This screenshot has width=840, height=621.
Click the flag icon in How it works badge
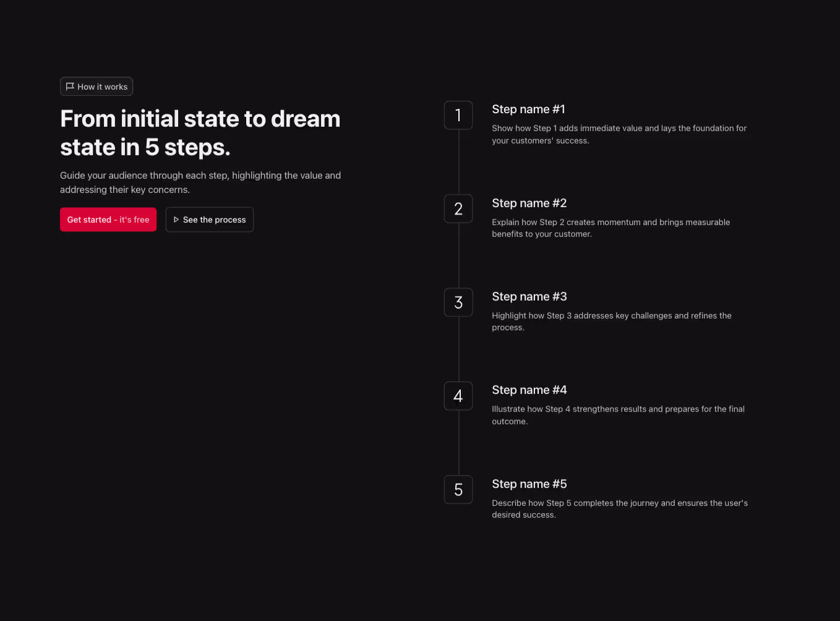coord(70,87)
